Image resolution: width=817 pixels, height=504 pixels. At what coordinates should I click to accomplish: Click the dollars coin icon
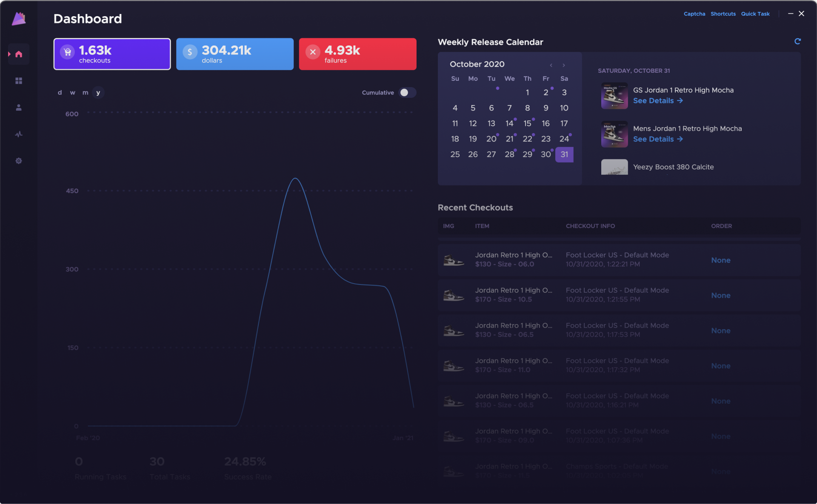tap(190, 52)
